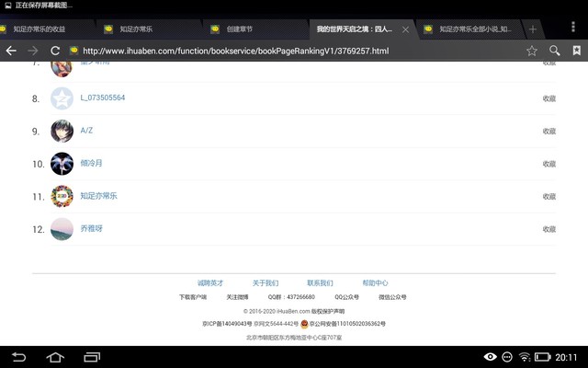This screenshot has width=588, height=368.
Task: Tap the browser back arrow
Action: 11,51
